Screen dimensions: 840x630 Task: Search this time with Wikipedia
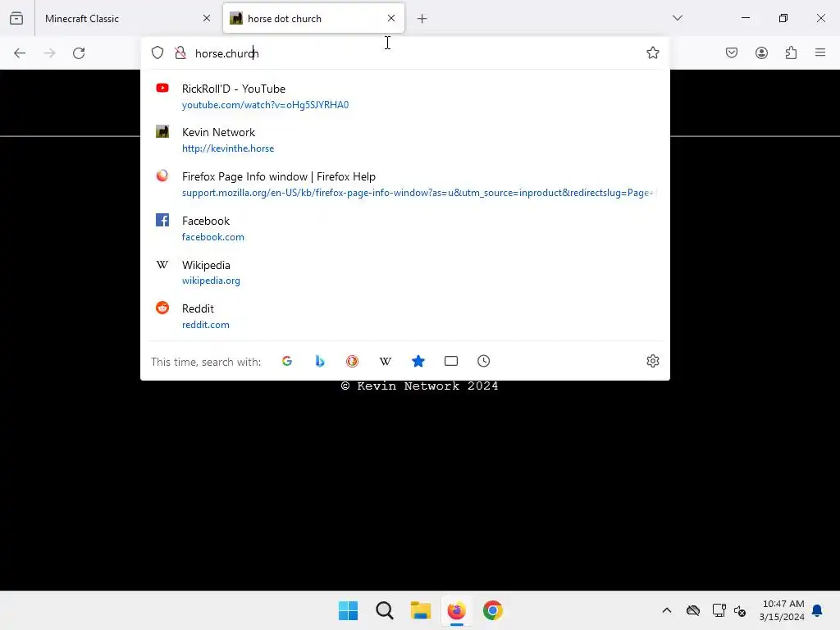[386, 361]
